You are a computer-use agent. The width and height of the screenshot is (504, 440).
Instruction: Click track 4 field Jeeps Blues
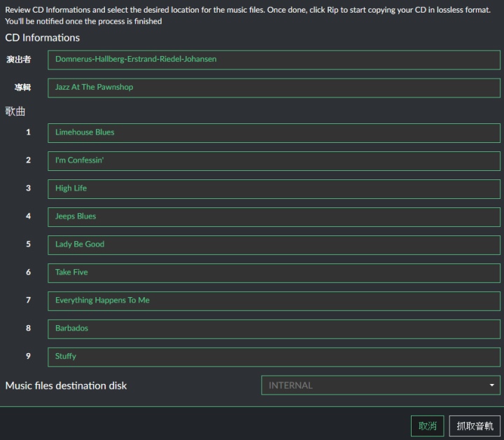pyautogui.click(x=274, y=216)
